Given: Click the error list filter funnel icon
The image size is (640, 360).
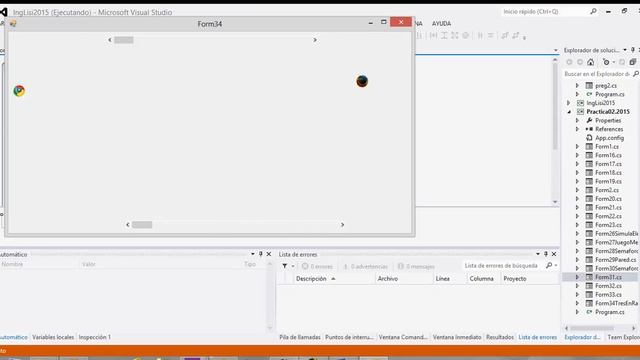Looking at the screenshot, I should (x=284, y=266).
